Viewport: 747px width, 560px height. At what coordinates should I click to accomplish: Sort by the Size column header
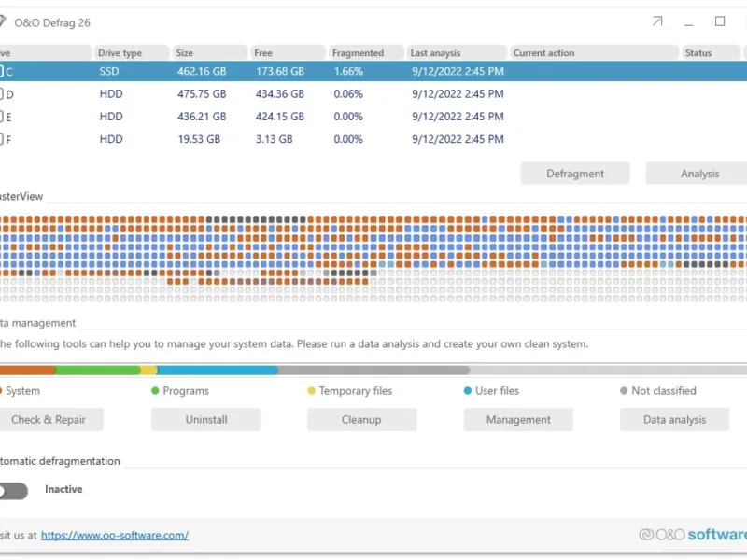209,53
